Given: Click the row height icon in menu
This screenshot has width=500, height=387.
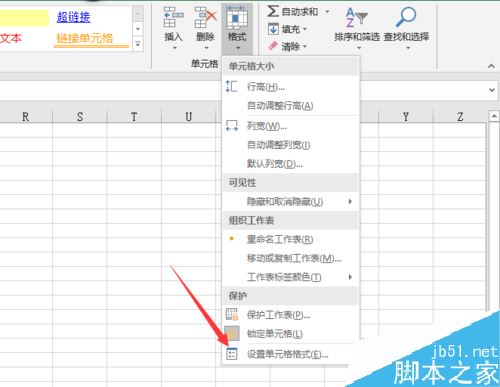Looking at the screenshot, I should click(x=232, y=87).
